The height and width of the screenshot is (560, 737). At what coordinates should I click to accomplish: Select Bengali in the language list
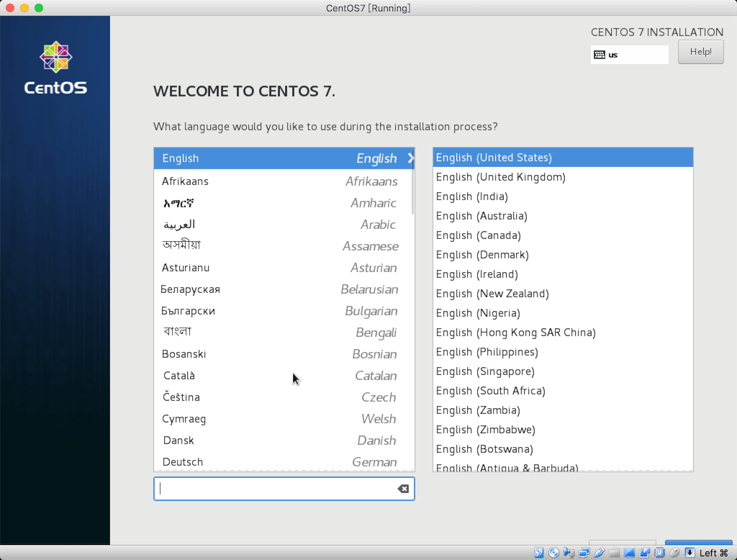click(x=284, y=333)
